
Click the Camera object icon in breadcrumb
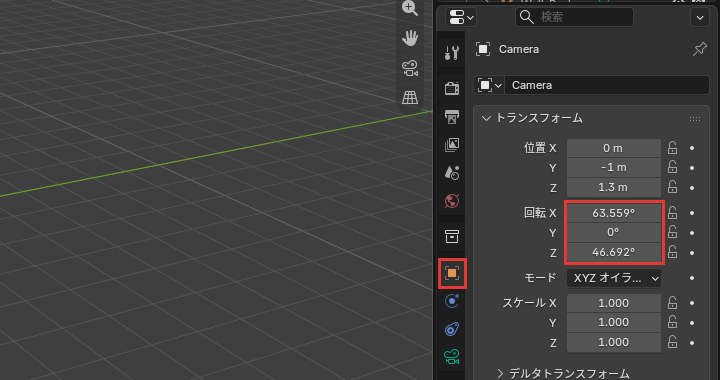point(483,49)
